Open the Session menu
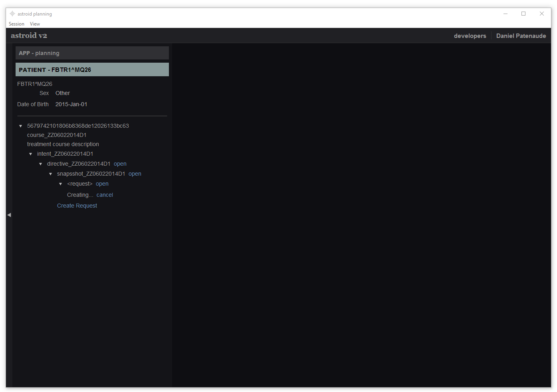Image resolution: width=557 pixels, height=392 pixels. point(16,24)
